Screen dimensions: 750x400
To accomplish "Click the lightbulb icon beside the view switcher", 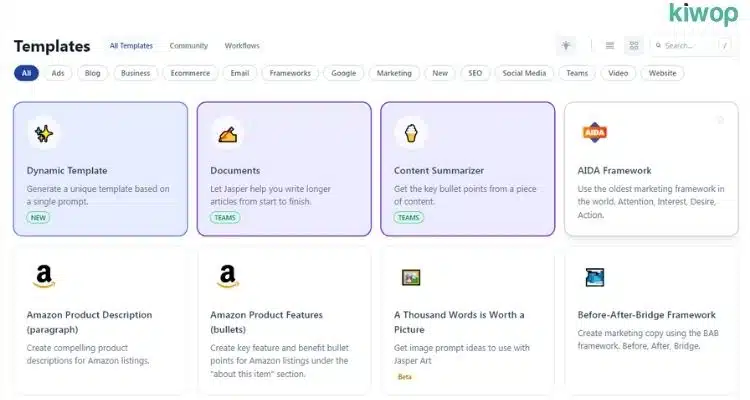I will (x=567, y=46).
